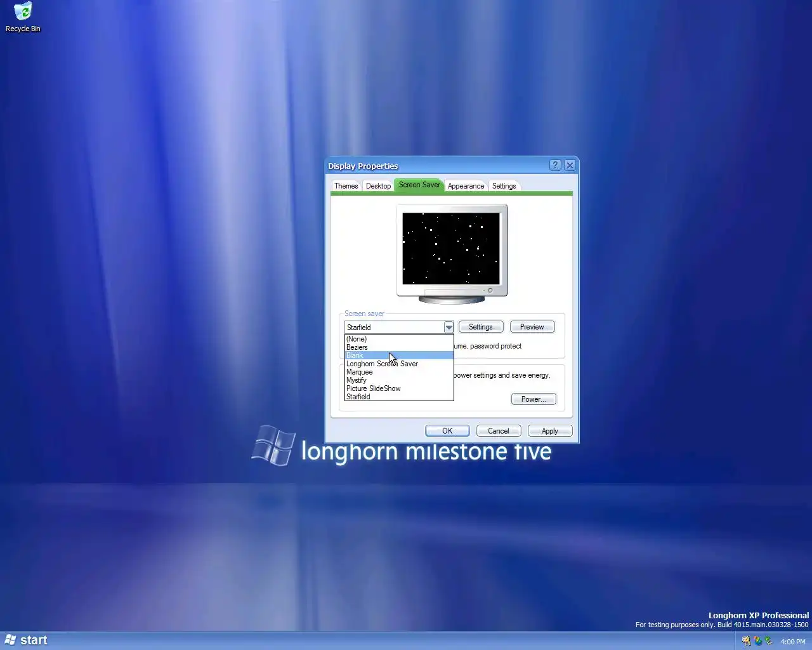Click the activation keys tray icon
Screen dimensions: 812x650
746,641
